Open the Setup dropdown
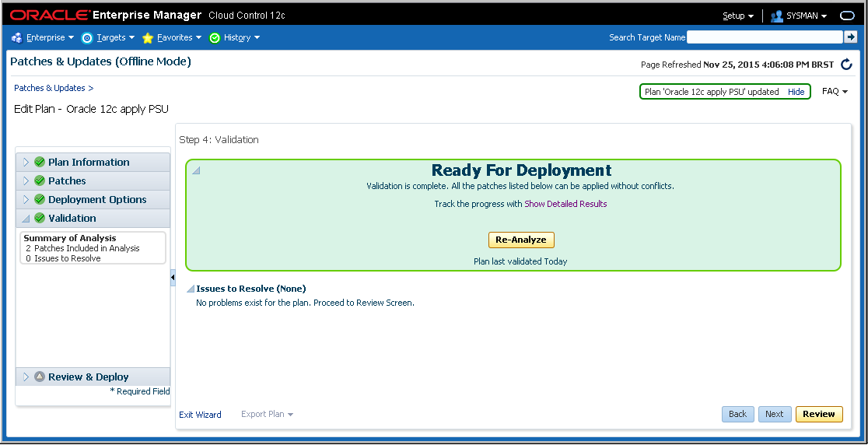The width and height of the screenshot is (868, 445). [x=738, y=16]
